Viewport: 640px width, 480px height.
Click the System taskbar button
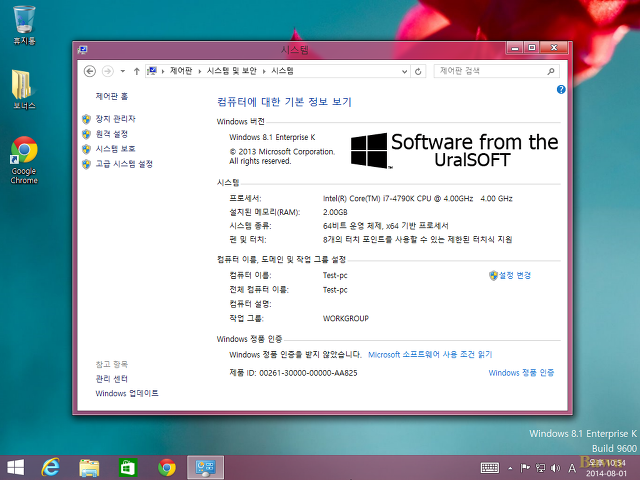(x=205, y=467)
